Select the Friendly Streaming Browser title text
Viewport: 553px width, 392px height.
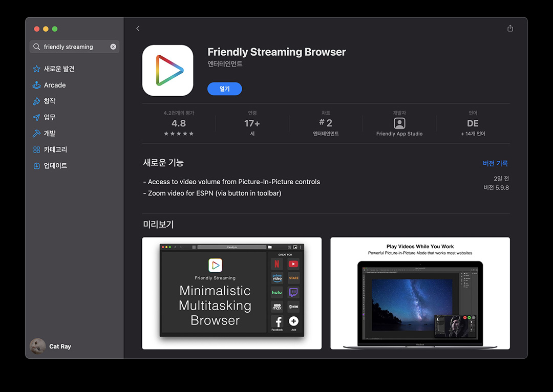(x=276, y=52)
